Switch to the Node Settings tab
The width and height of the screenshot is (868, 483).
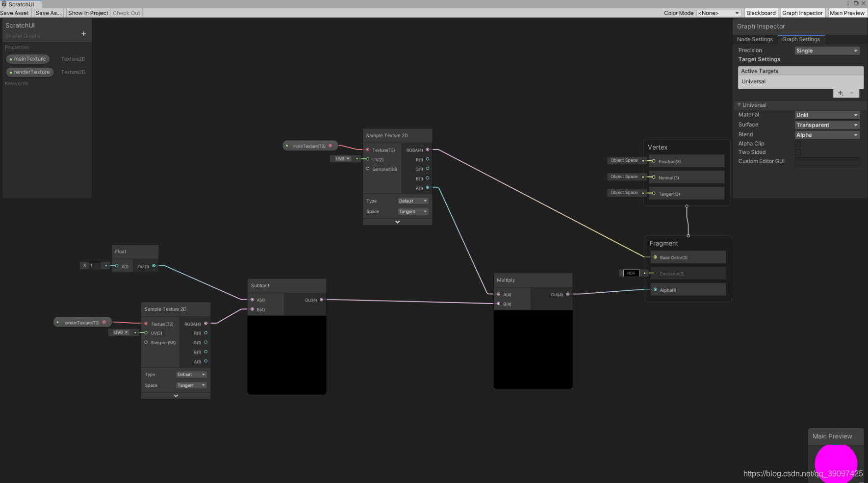tap(755, 39)
